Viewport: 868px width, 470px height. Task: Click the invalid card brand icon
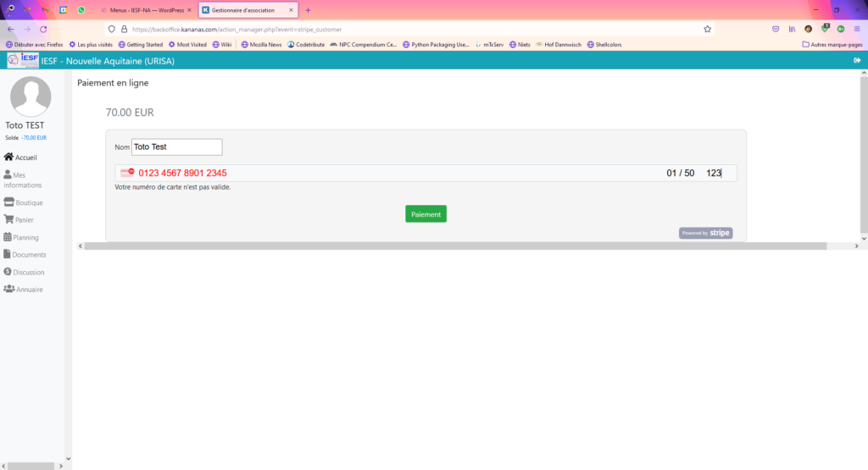[127, 173]
